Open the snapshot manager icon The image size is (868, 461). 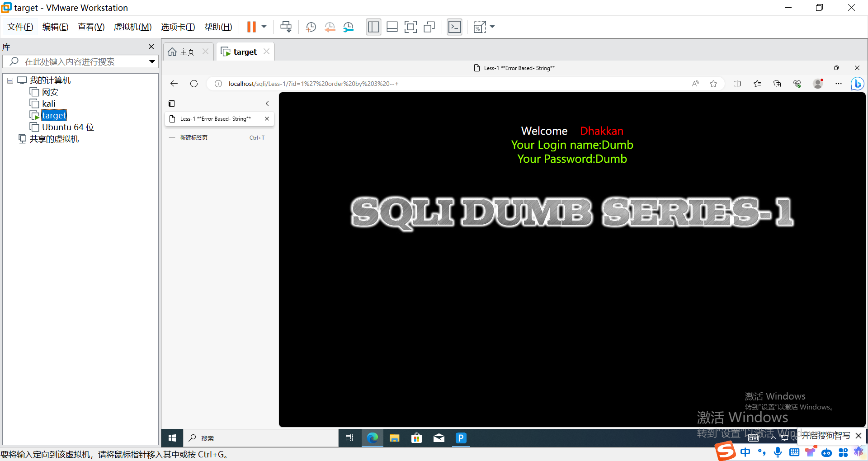tap(348, 27)
